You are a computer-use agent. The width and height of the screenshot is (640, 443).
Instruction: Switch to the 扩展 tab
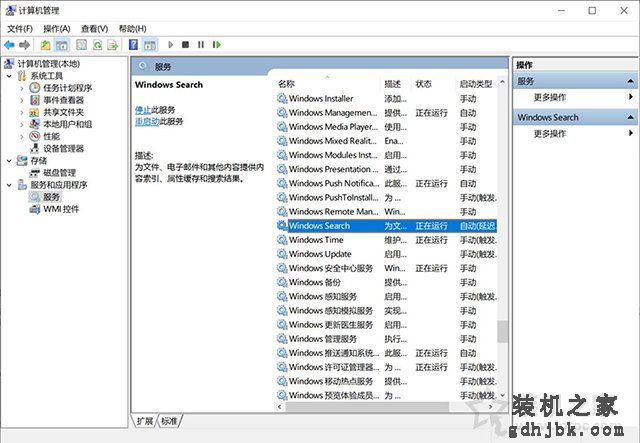144,421
